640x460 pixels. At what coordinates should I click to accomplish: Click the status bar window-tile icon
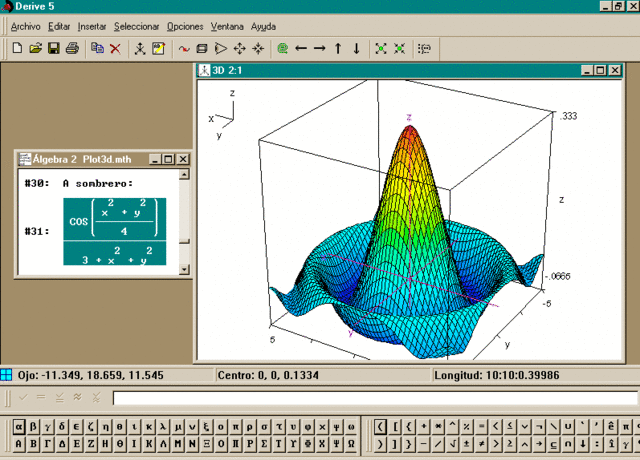6,375
